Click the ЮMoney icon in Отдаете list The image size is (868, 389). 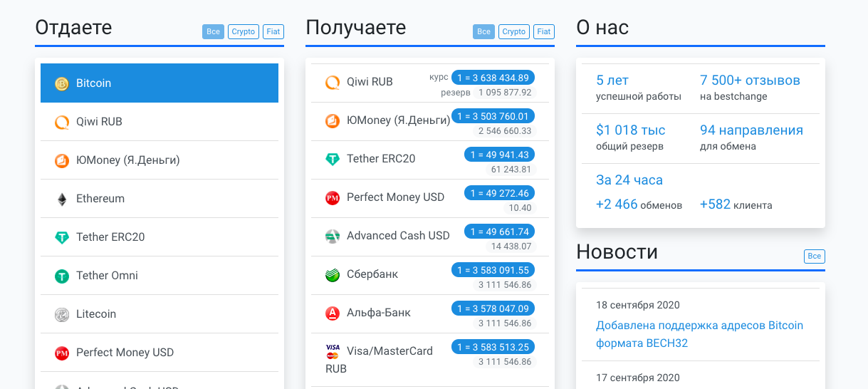pyautogui.click(x=62, y=160)
